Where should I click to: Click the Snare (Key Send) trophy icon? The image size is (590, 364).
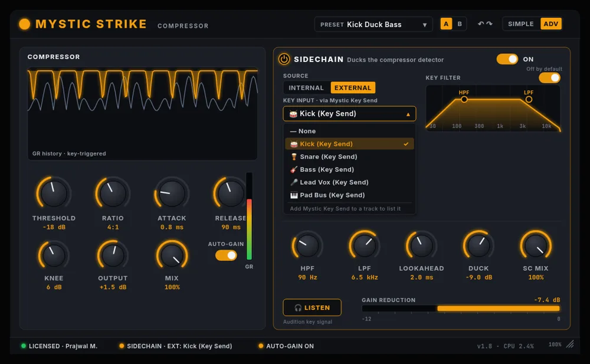click(x=294, y=156)
